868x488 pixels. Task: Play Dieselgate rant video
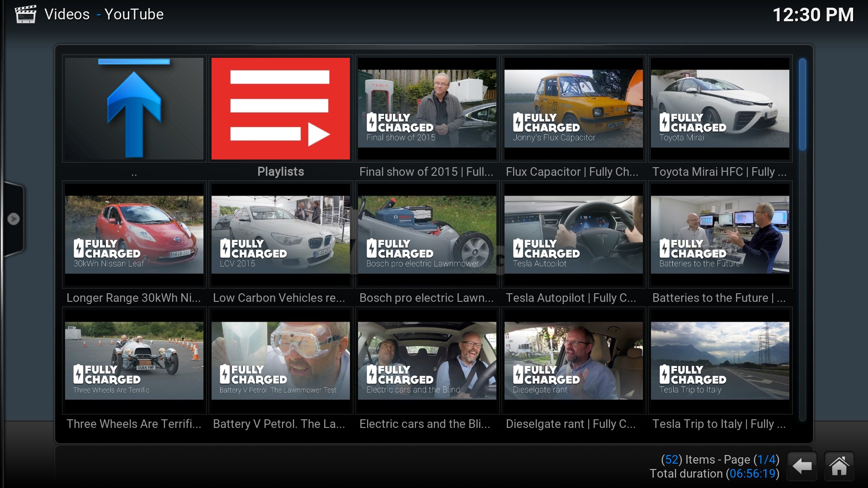pyautogui.click(x=573, y=361)
